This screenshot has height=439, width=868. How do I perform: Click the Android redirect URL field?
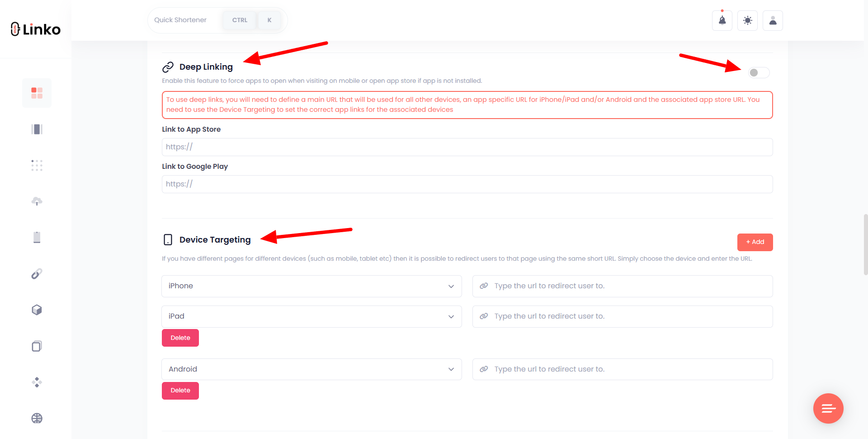[623, 369]
